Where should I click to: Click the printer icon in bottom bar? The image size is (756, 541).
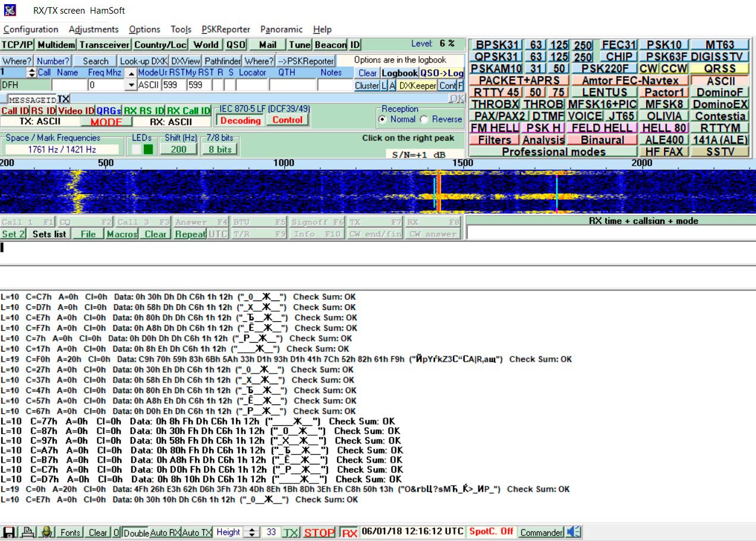coord(27,532)
